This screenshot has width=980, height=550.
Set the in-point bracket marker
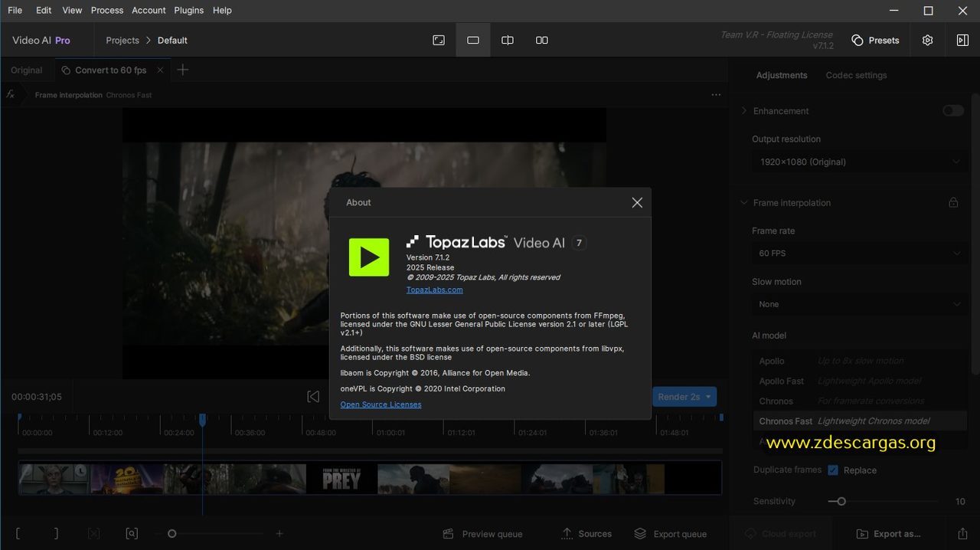pyautogui.click(x=18, y=534)
